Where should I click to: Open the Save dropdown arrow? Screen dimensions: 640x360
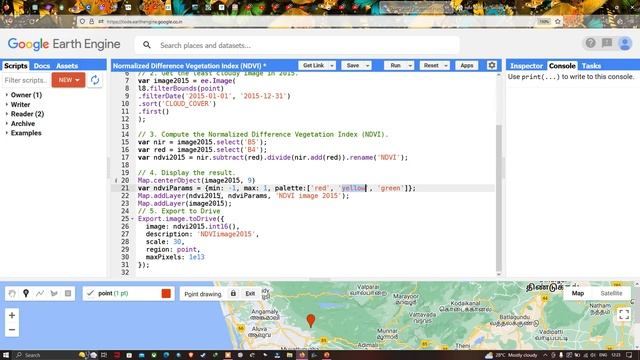[x=367, y=65]
